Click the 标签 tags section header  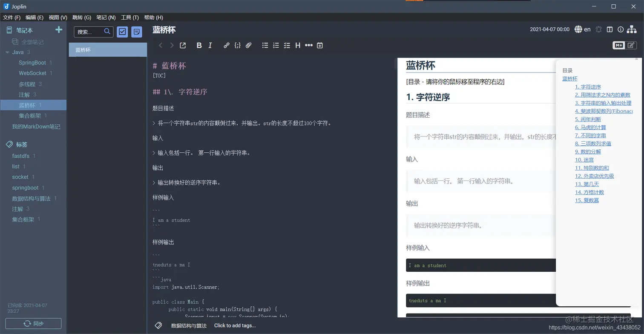[x=22, y=145]
